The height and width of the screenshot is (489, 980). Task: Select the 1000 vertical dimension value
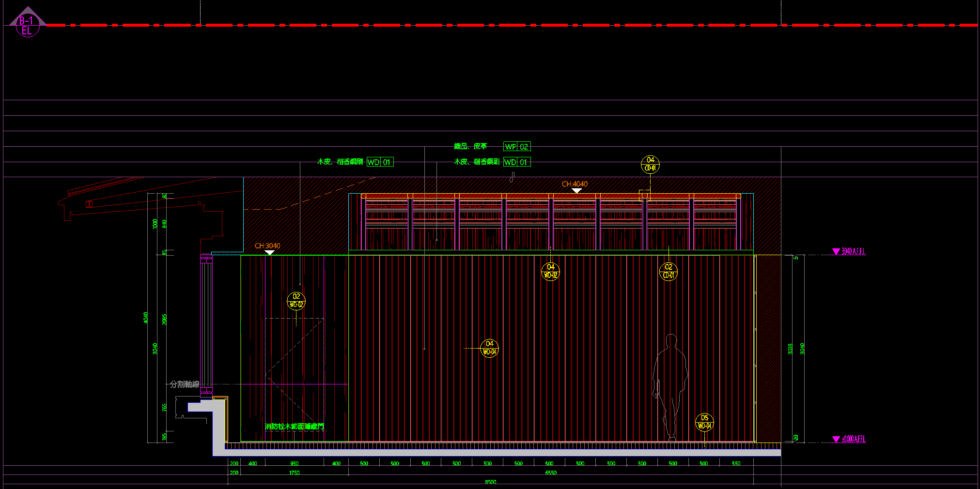pos(155,224)
